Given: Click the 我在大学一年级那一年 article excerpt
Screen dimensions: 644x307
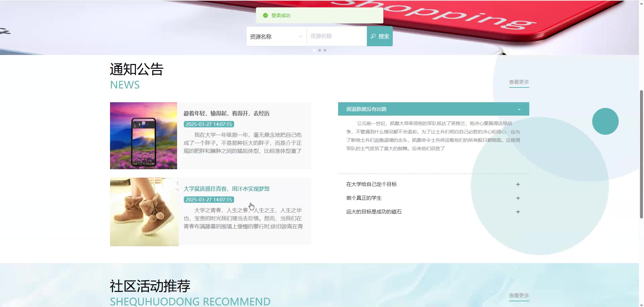Looking at the screenshot, I should click(243, 143).
